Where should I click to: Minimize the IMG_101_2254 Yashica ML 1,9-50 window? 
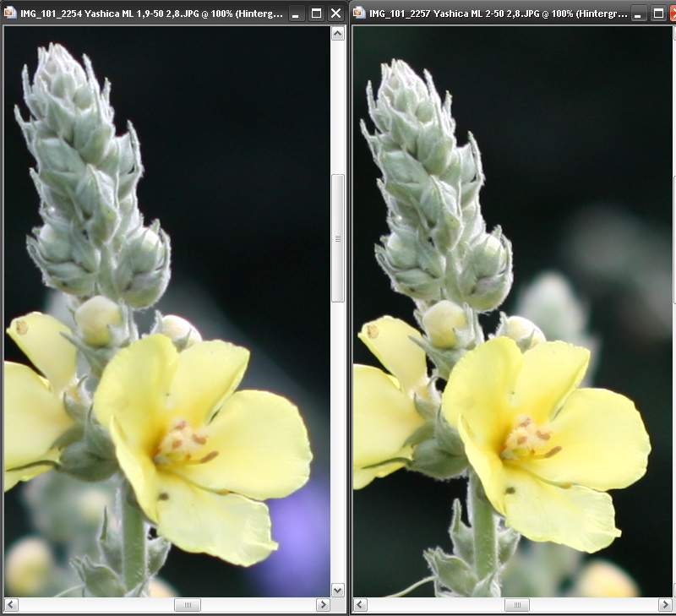297,14
